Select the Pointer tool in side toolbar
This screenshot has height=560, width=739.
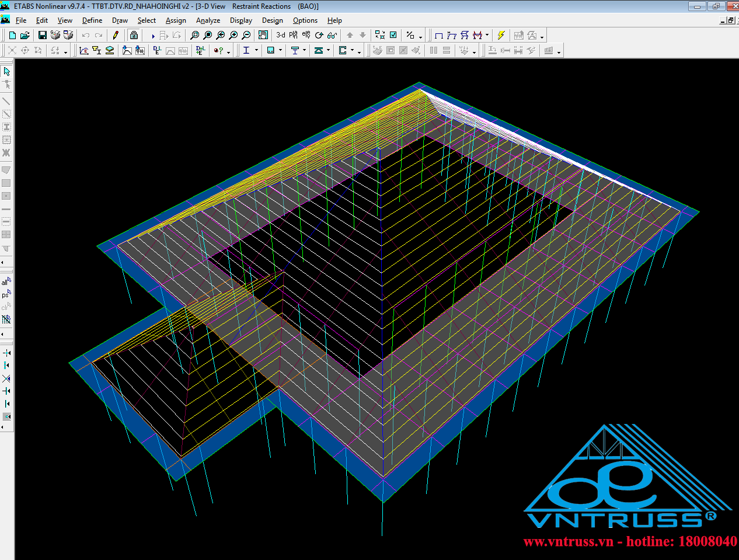(x=6, y=71)
